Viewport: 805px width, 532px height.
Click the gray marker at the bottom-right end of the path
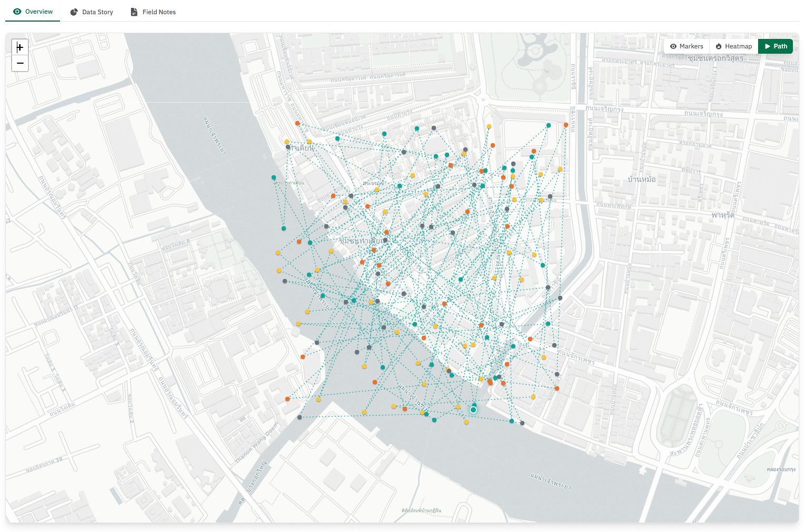522,423
